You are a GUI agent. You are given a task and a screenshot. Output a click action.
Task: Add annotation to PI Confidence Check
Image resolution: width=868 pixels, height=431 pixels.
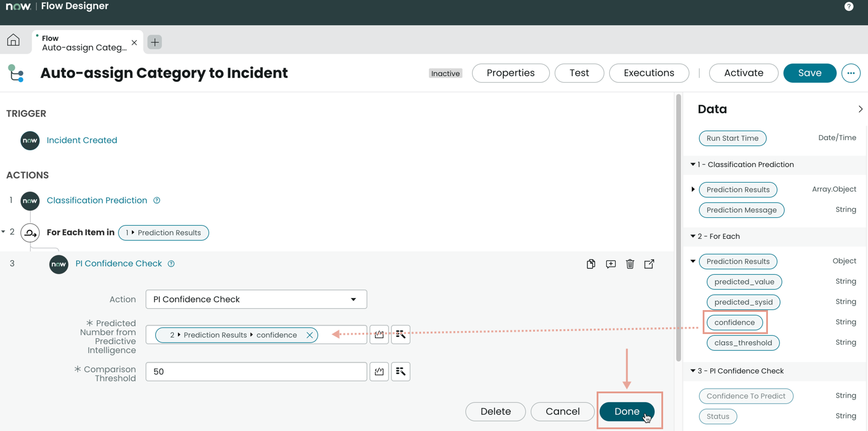pyautogui.click(x=610, y=264)
